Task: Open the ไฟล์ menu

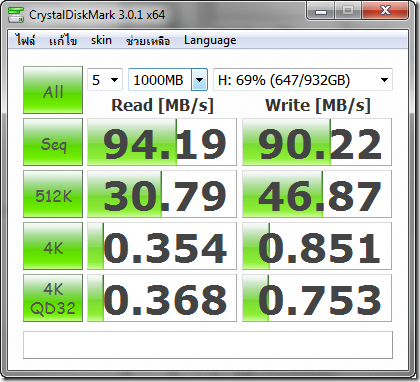Action: click(25, 40)
